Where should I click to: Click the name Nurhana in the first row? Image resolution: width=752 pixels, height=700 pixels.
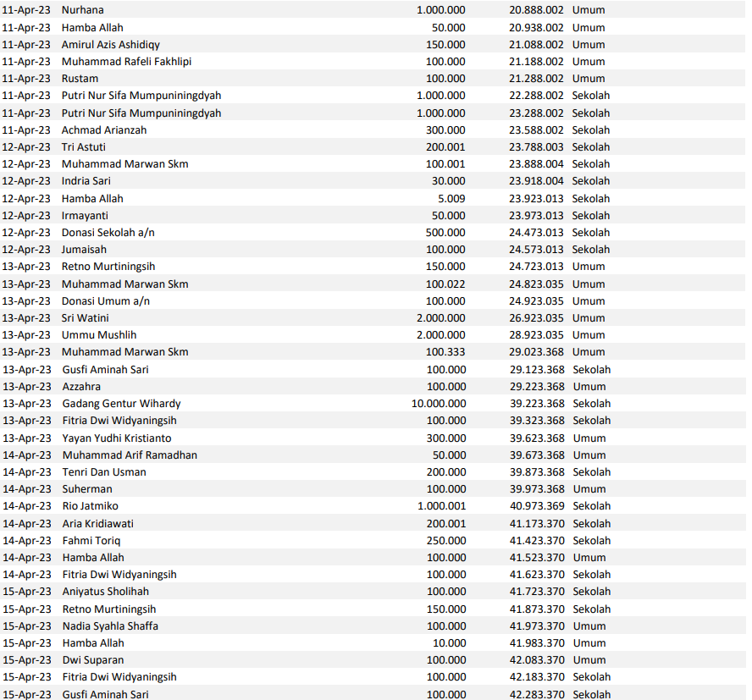pyautogui.click(x=83, y=10)
